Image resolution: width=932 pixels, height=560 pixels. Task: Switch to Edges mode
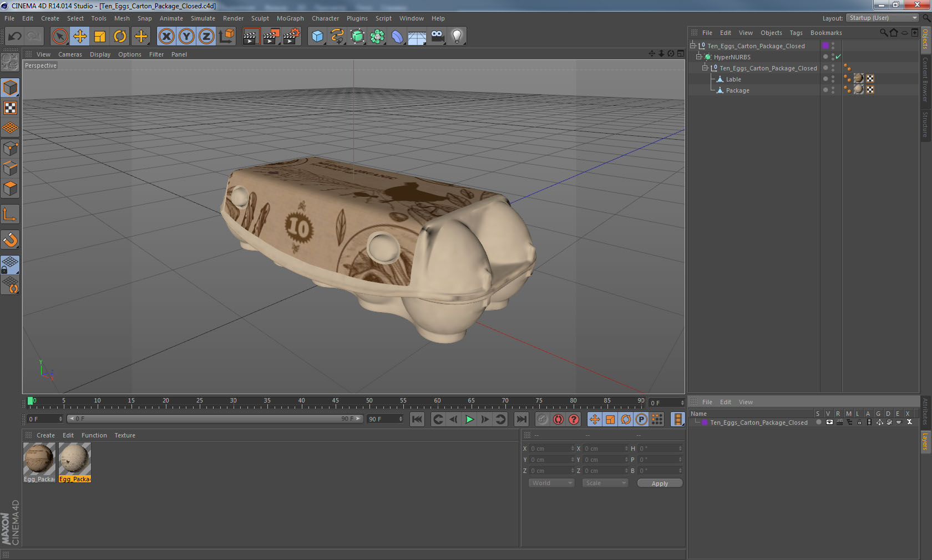(x=10, y=169)
